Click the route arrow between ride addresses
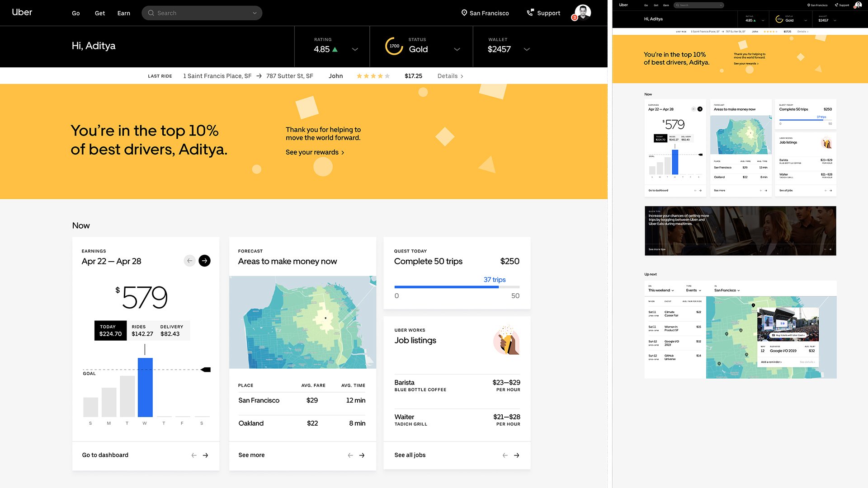Screen dimensions: 868x488 (x=259, y=76)
